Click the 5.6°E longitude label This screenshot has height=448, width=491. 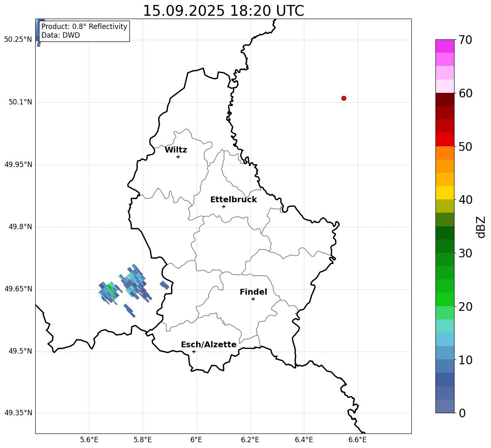point(89,440)
